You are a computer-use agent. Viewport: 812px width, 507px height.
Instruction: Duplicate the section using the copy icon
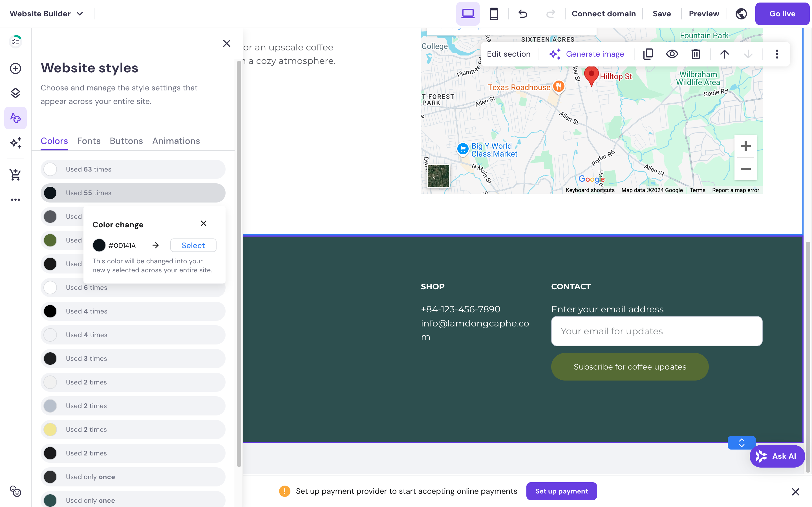(648, 54)
